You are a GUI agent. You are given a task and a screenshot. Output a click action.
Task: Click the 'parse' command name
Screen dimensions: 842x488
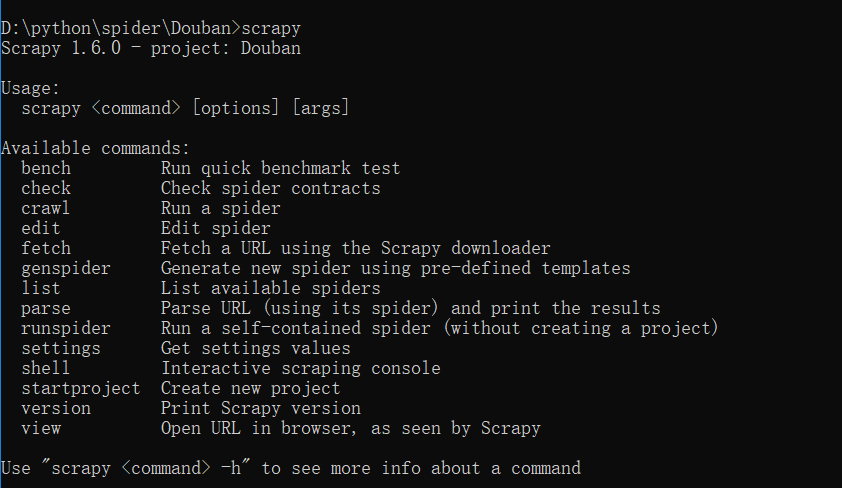46,308
